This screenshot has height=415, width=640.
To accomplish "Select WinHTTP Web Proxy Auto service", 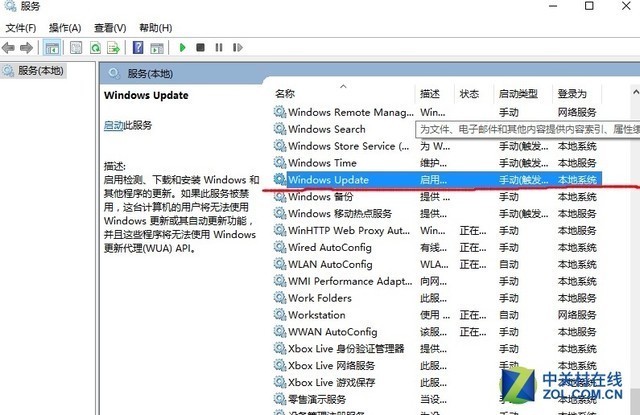I will coord(437,231).
